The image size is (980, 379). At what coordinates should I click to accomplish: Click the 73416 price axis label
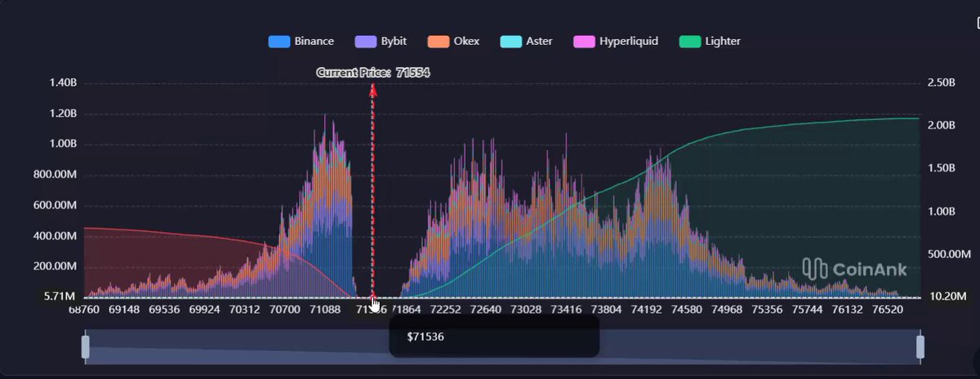point(566,310)
